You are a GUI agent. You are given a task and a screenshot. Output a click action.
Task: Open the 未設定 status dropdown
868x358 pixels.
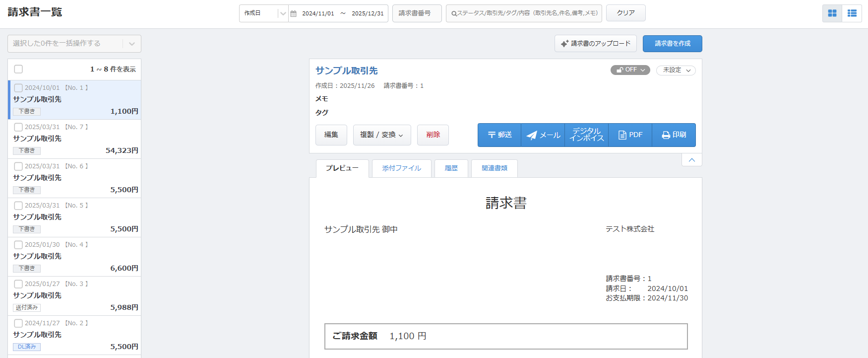click(676, 70)
